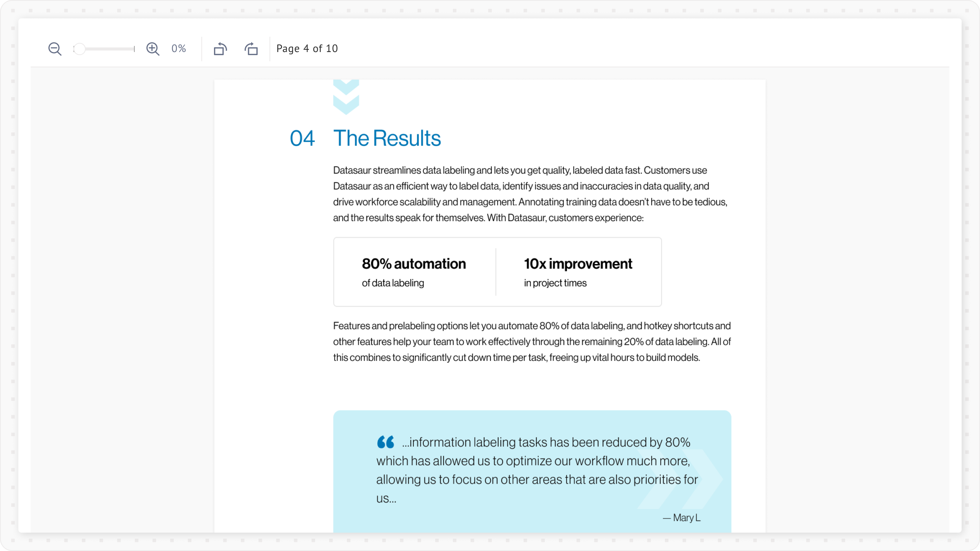The image size is (980, 551).
Task: Click the "80% automation" statistic
Action: pos(414,264)
